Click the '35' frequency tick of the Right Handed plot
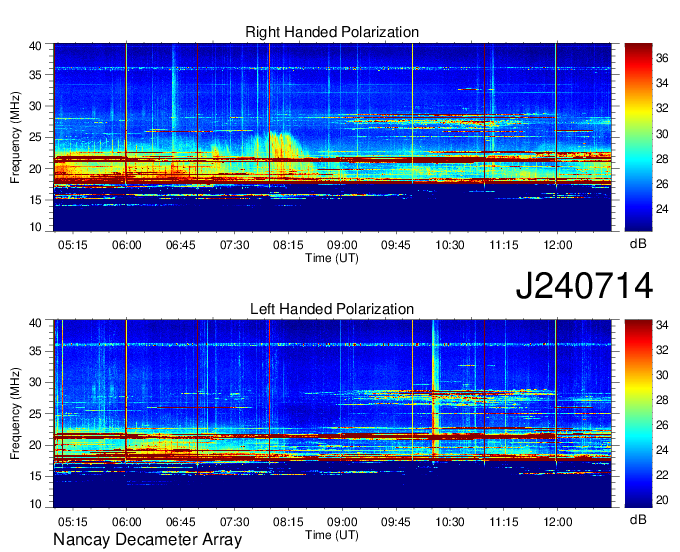Viewport: 680px width, 552px height. (x=35, y=75)
